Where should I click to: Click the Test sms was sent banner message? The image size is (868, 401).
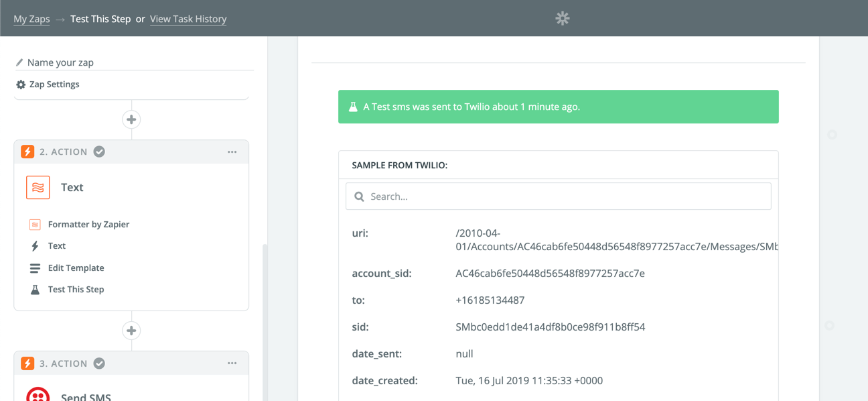(x=472, y=107)
